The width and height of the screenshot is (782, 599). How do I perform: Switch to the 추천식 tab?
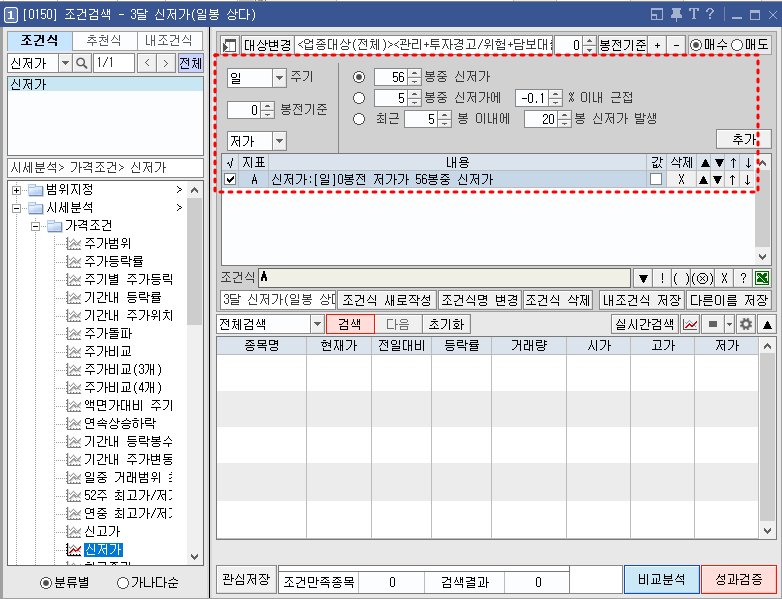coord(104,40)
